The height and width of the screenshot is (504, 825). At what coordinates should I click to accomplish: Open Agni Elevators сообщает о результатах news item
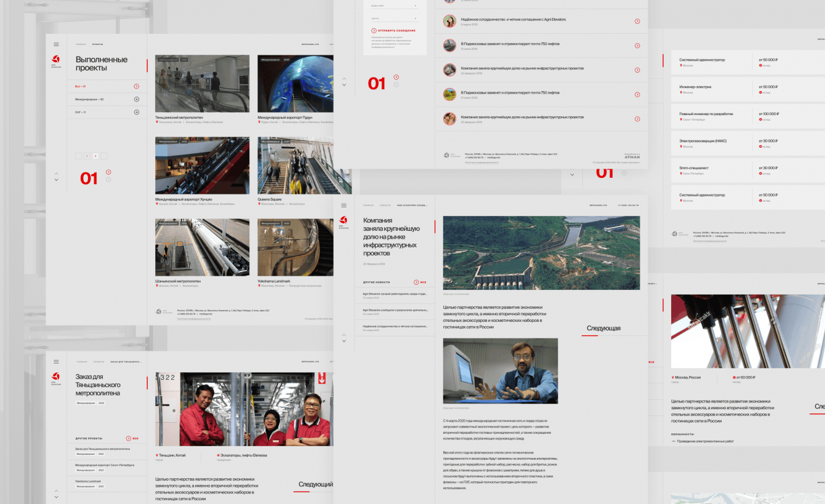point(395,311)
